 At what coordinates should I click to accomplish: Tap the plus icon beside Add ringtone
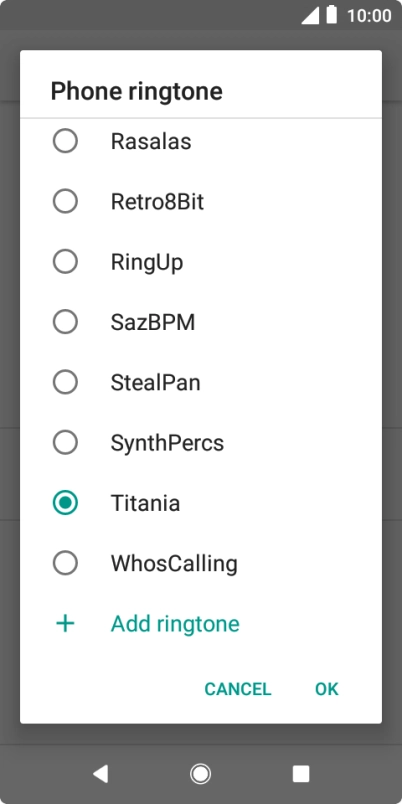pyautogui.click(x=65, y=624)
